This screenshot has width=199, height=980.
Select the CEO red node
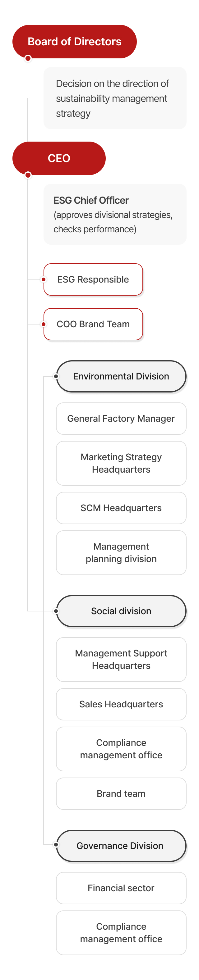tap(59, 158)
